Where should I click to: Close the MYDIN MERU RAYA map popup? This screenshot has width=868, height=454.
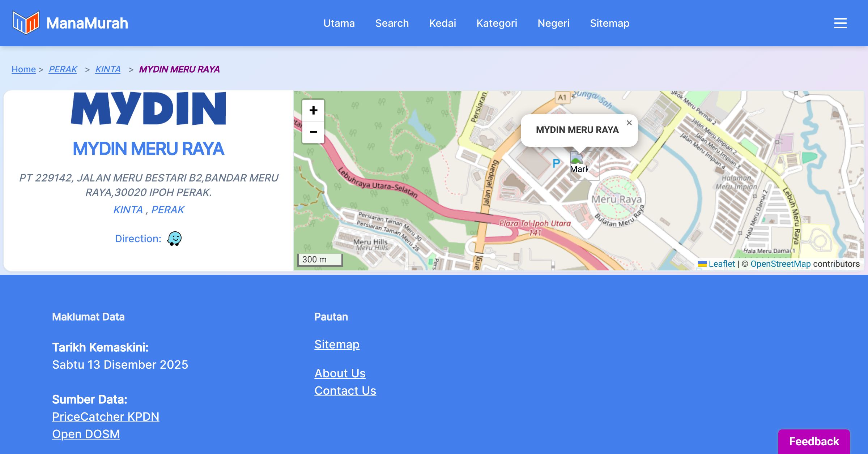(629, 123)
